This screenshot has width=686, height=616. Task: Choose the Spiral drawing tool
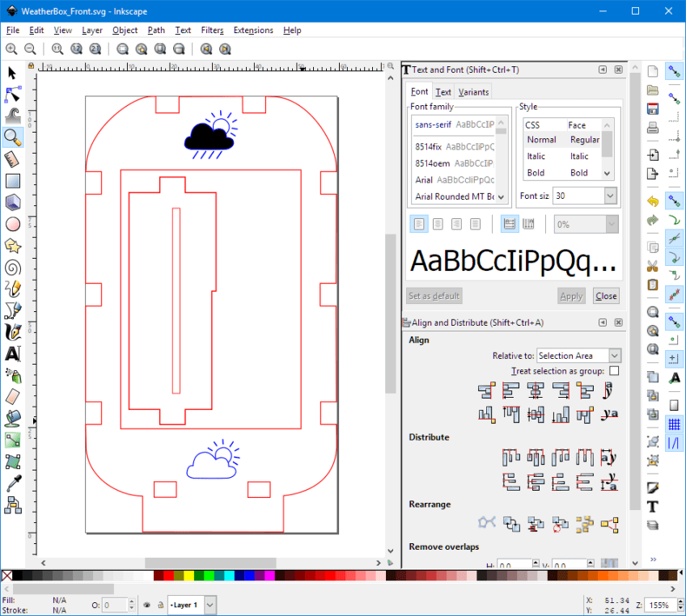[x=12, y=268]
